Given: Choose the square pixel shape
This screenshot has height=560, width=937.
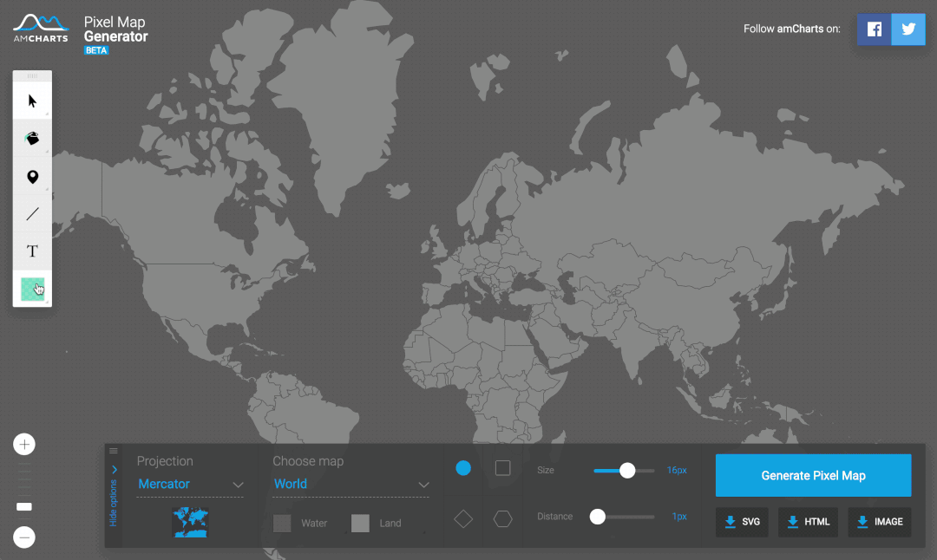Looking at the screenshot, I should pyautogui.click(x=502, y=468).
